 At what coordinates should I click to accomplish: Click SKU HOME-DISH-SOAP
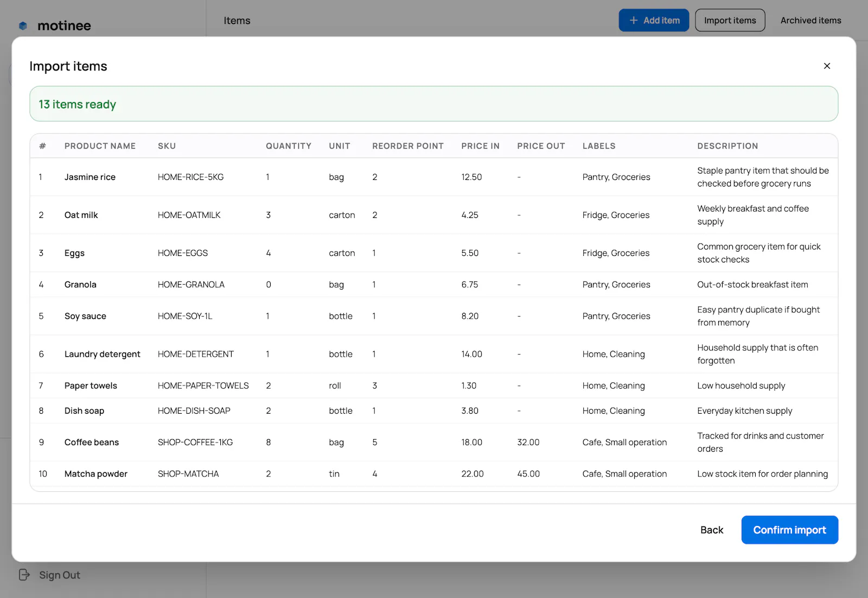click(x=194, y=411)
